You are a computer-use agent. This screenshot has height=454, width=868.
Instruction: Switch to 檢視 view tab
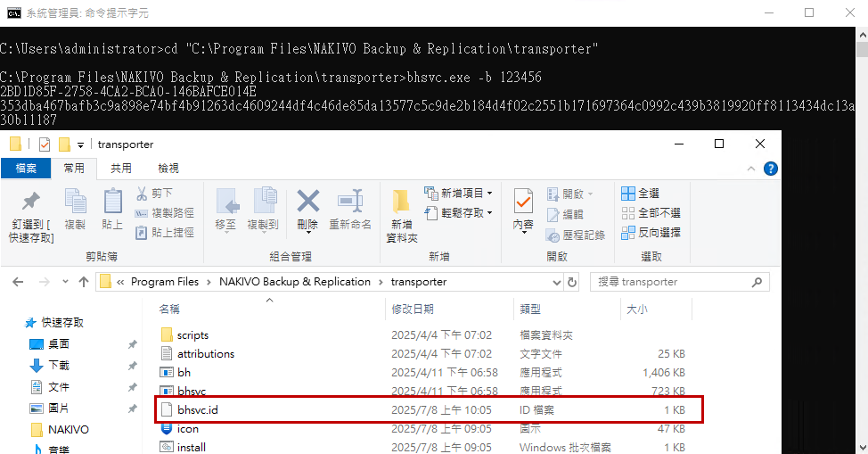point(168,169)
